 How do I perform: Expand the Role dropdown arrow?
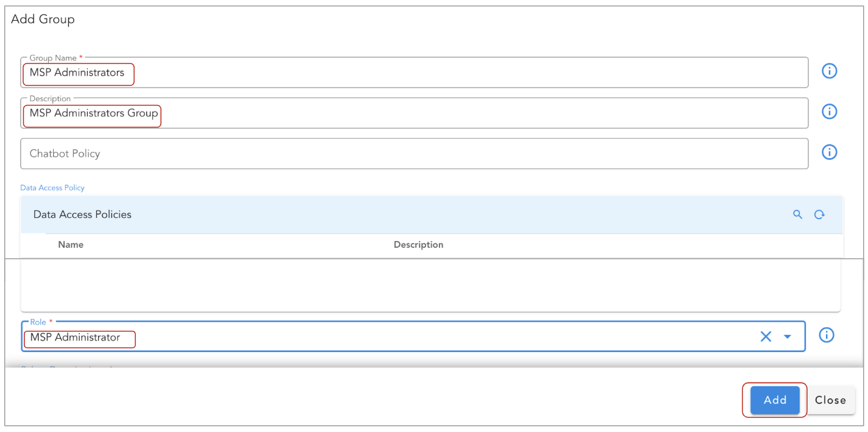[x=787, y=336]
